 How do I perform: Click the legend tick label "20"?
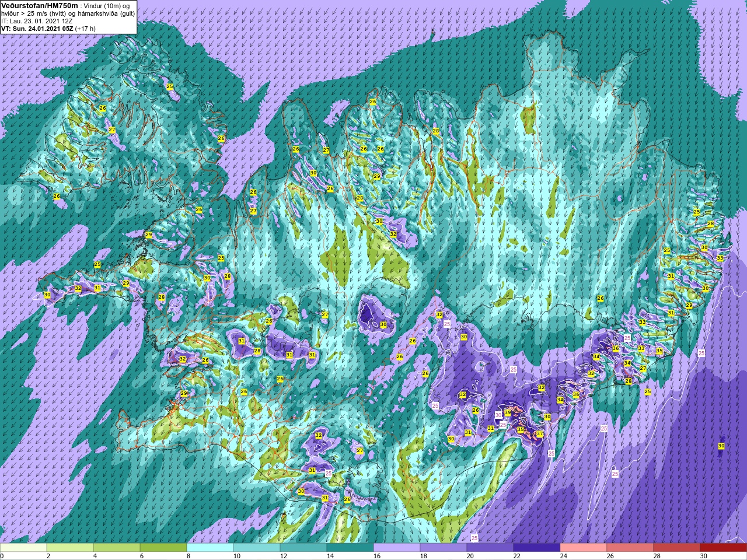coord(470,556)
